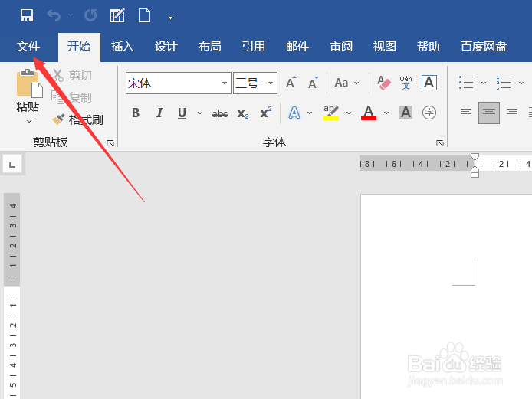Open the font name dropdown arrow
The width and height of the screenshot is (532, 399).
tap(225, 83)
